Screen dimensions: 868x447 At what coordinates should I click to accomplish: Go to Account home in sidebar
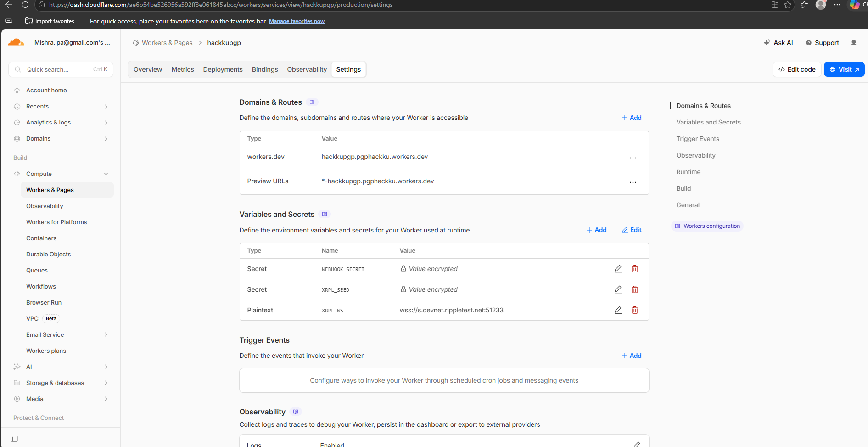click(x=46, y=91)
